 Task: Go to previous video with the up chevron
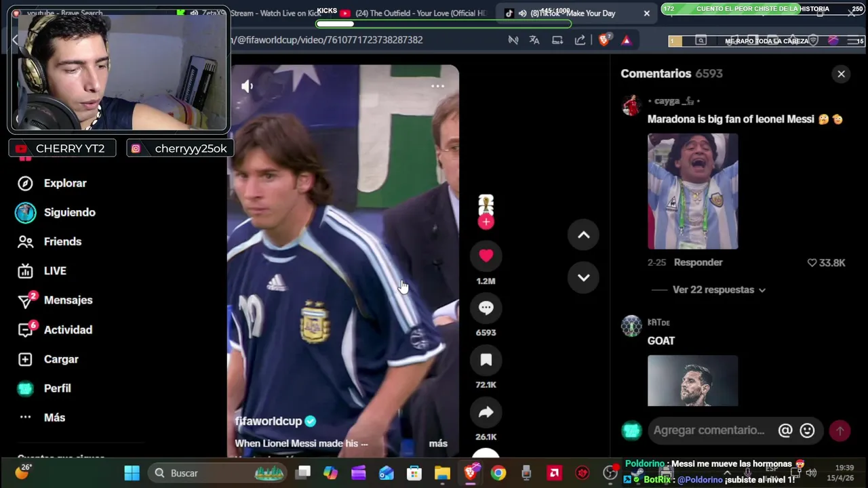[583, 235]
